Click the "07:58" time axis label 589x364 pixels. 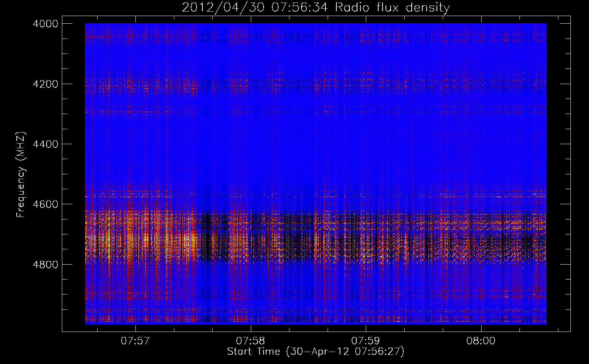[250, 341]
